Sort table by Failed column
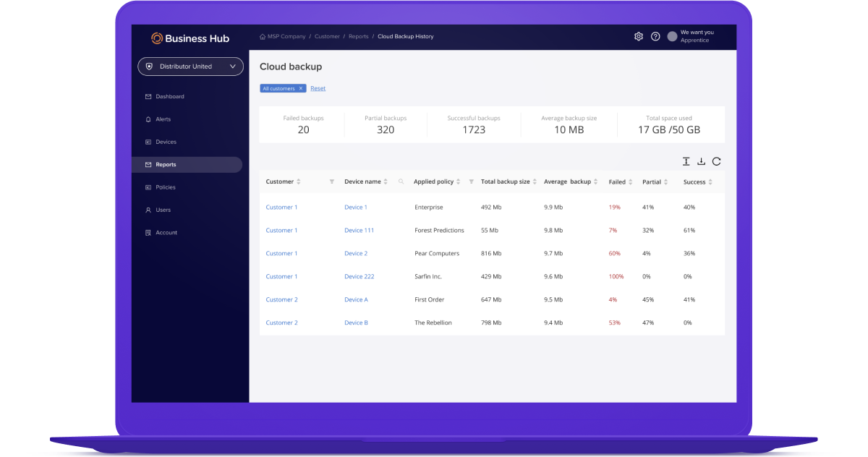Image resolution: width=868 pixels, height=457 pixels. 631,182
